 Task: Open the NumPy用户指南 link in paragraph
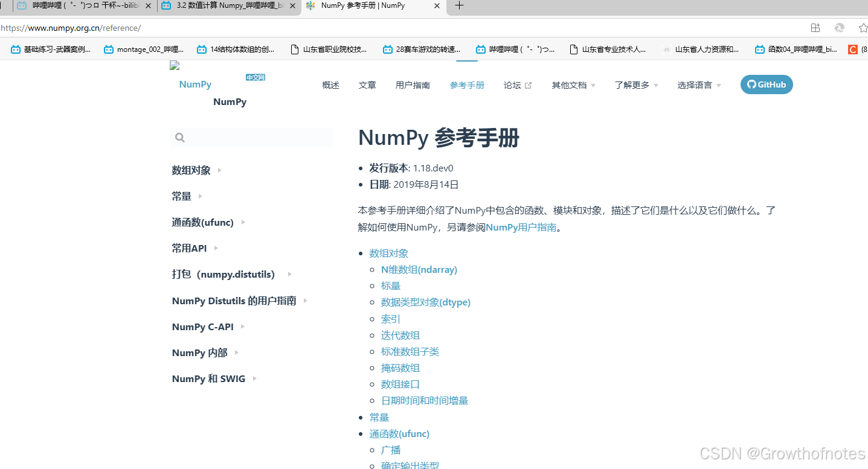pyautogui.click(x=521, y=228)
